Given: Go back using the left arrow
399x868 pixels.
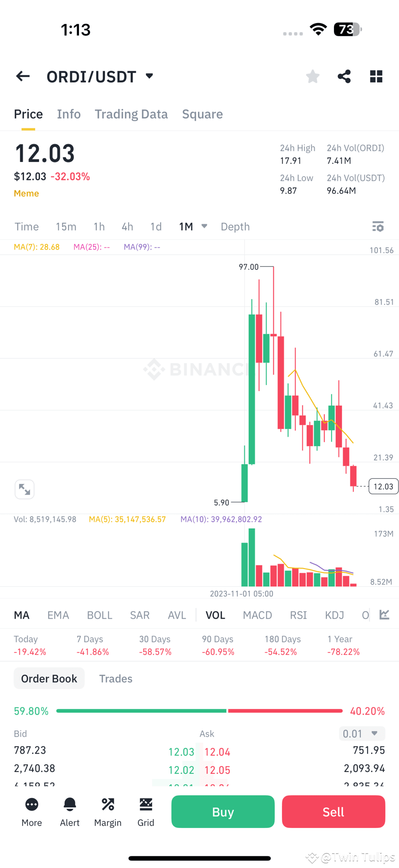Looking at the screenshot, I should point(23,76).
